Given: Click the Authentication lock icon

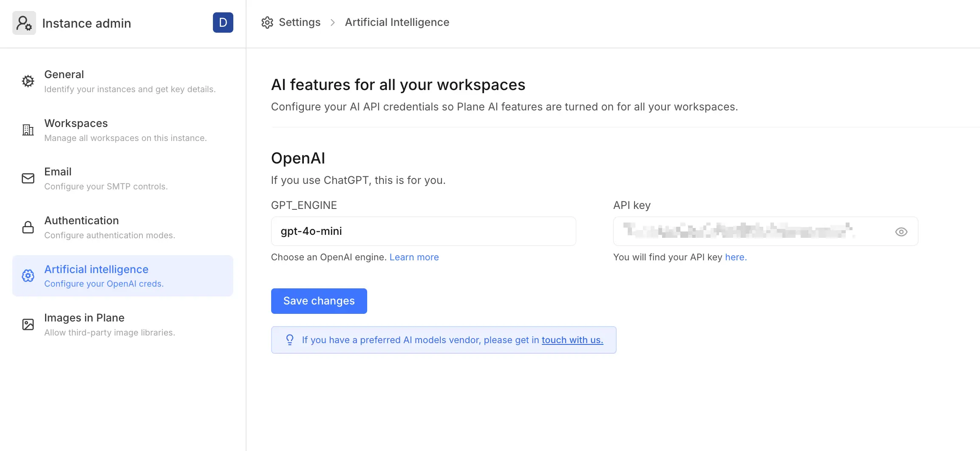Looking at the screenshot, I should (28, 227).
